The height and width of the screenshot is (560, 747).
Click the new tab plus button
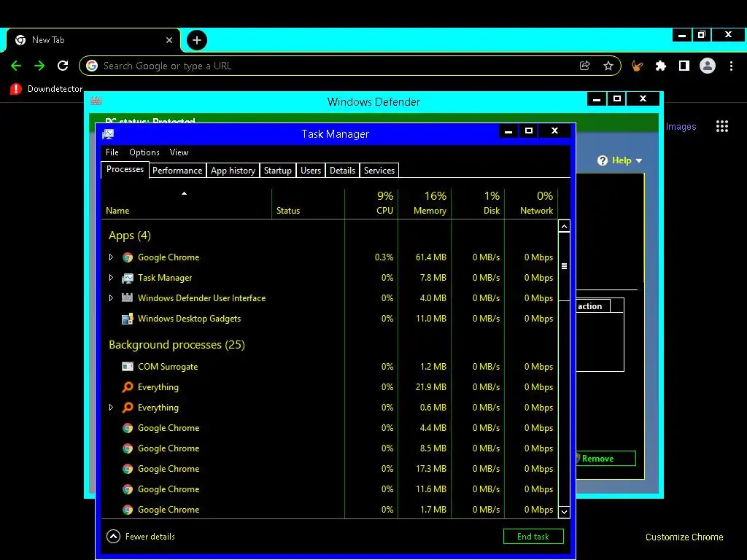coord(197,40)
